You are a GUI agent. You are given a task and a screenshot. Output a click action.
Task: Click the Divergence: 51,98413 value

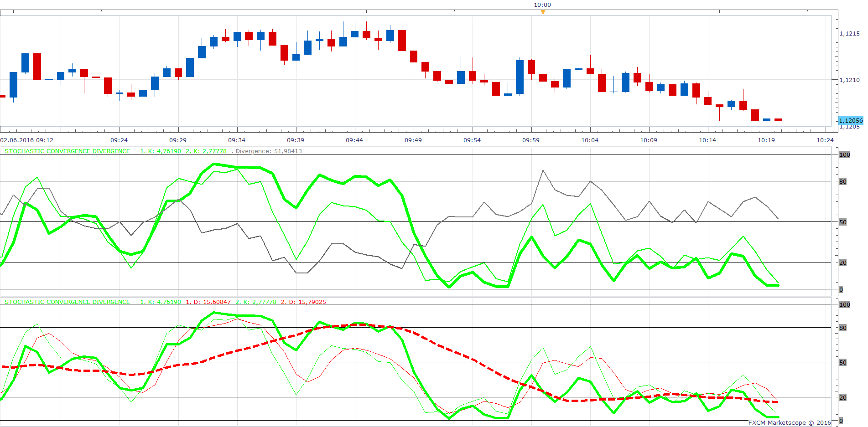(x=269, y=151)
